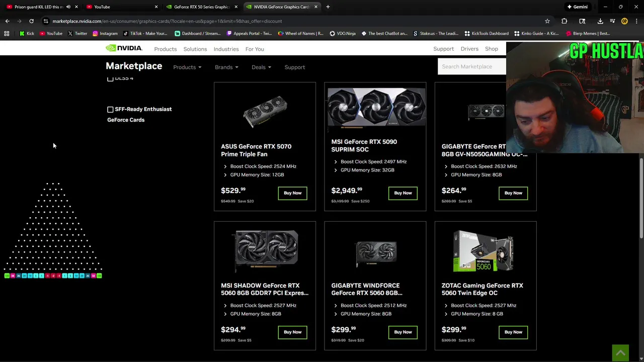Image resolution: width=644 pixels, height=362 pixels.
Task: Open Kick bookmark
Action: coord(27,34)
